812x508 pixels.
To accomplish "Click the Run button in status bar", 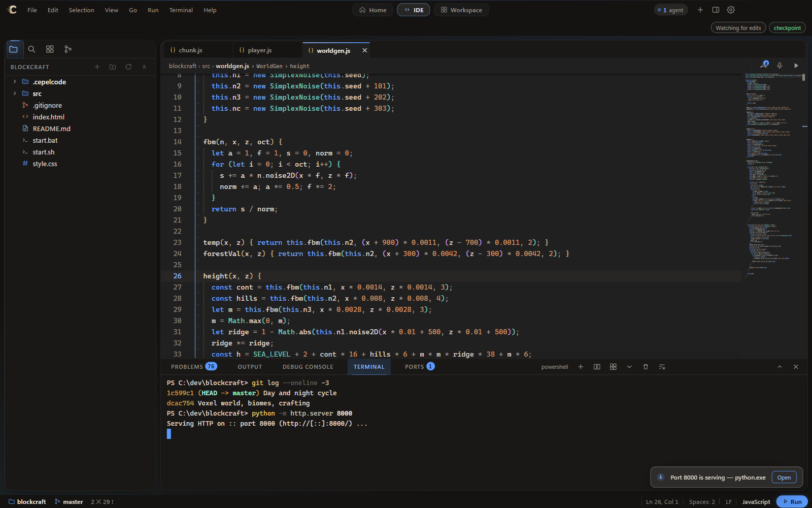I will [792, 501].
